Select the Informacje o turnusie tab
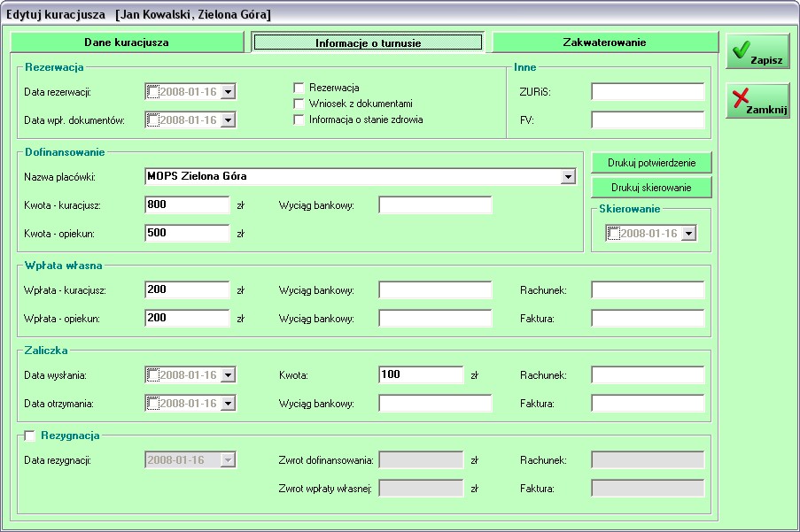This screenshot has height=532, width=800. (x=368, y=42)
